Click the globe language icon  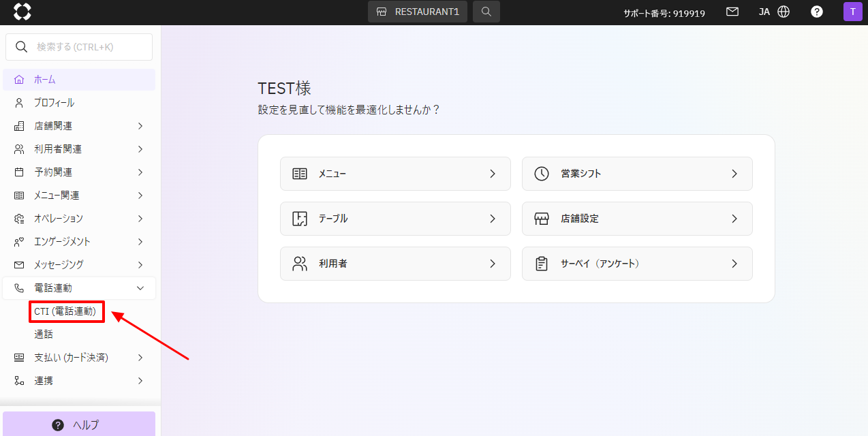coord(784,12)
